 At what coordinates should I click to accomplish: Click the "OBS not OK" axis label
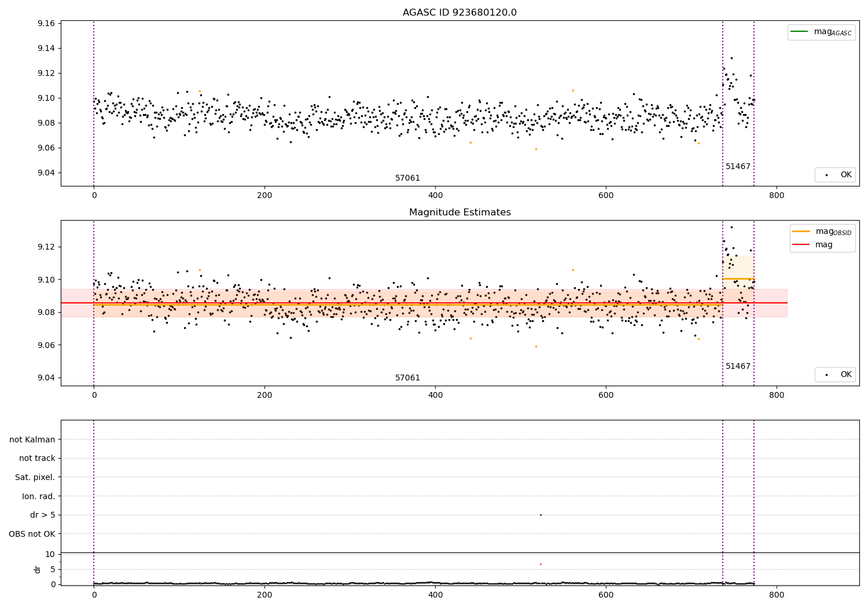point(32,534)
